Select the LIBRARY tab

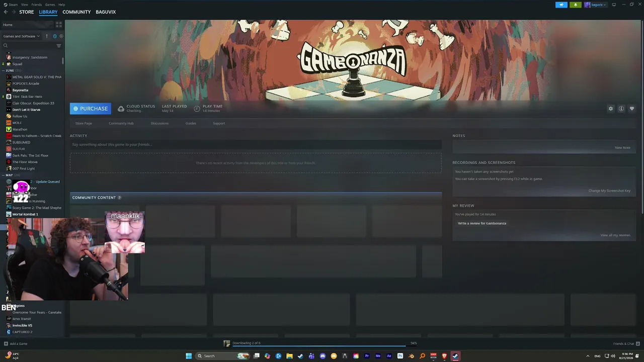(x=48, y=12)
